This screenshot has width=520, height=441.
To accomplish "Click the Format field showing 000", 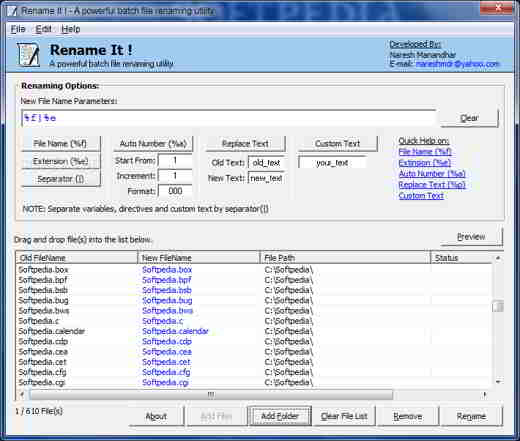I will coord(175,191).
